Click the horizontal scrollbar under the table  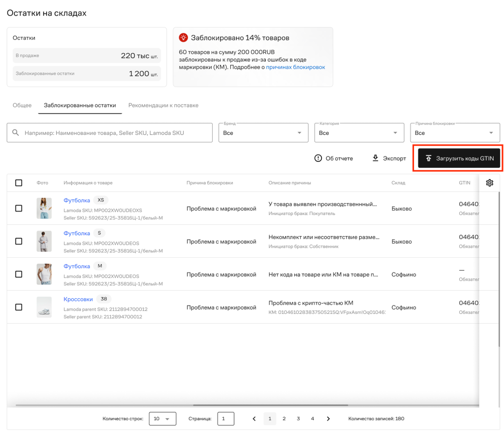click(x=270, y=405)
